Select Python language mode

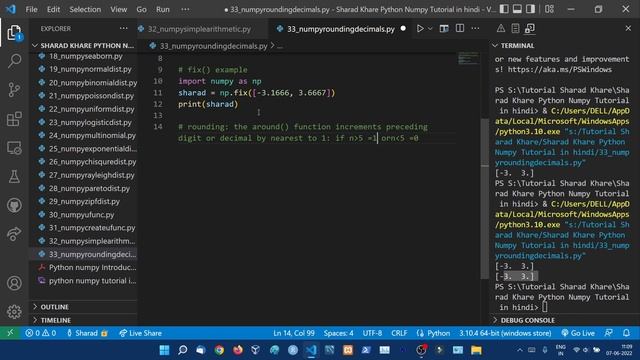(433, 333)
